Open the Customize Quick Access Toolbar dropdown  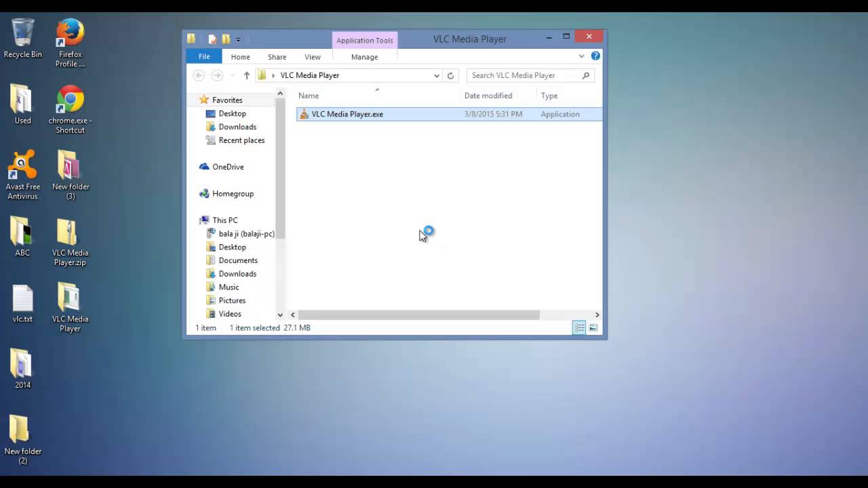coord(238,40)
